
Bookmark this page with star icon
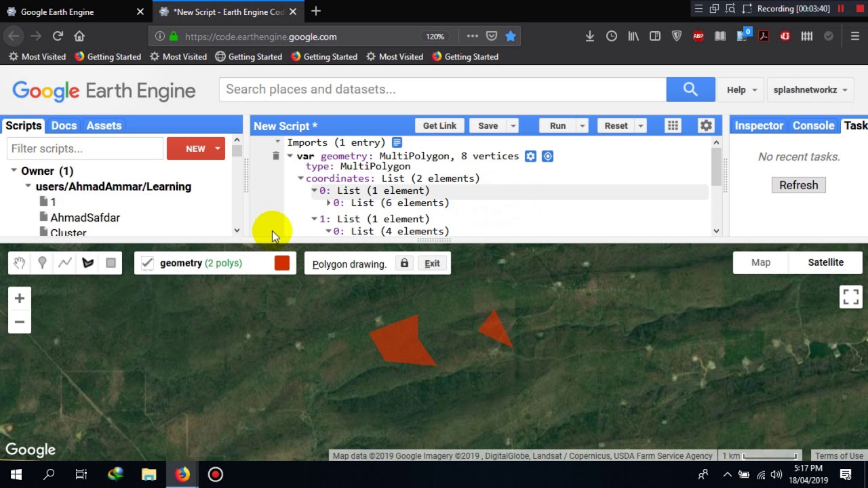tap(511, 36)
